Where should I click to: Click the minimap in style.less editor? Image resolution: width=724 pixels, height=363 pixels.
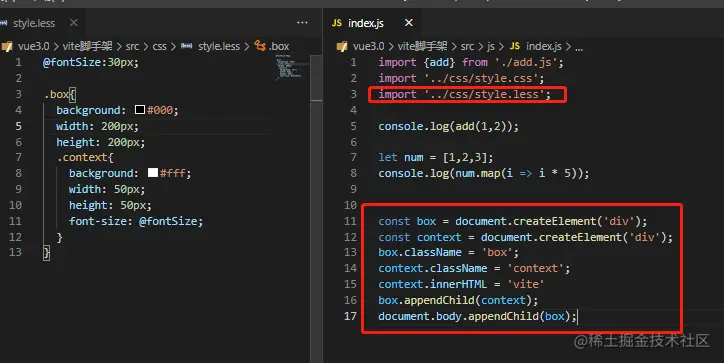[x=292, y=67]
